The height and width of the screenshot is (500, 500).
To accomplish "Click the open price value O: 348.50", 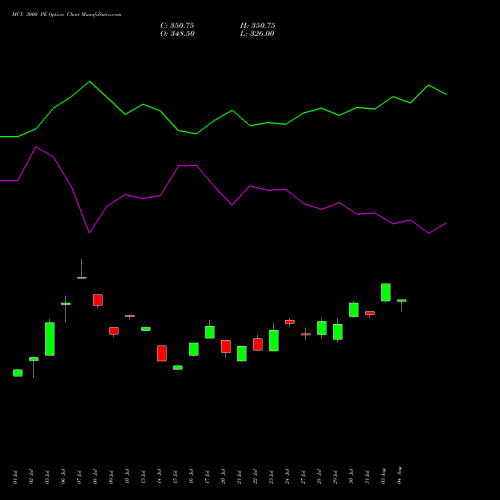I will (177, 34).
